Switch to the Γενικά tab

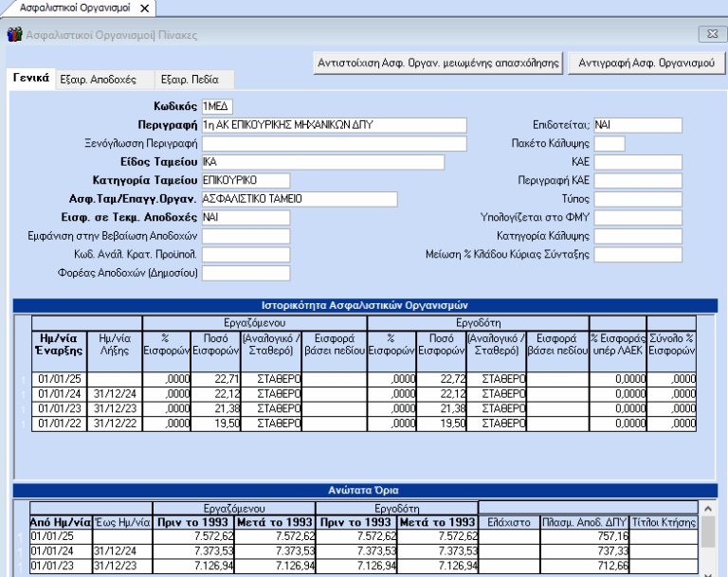[x=30, y=79]
